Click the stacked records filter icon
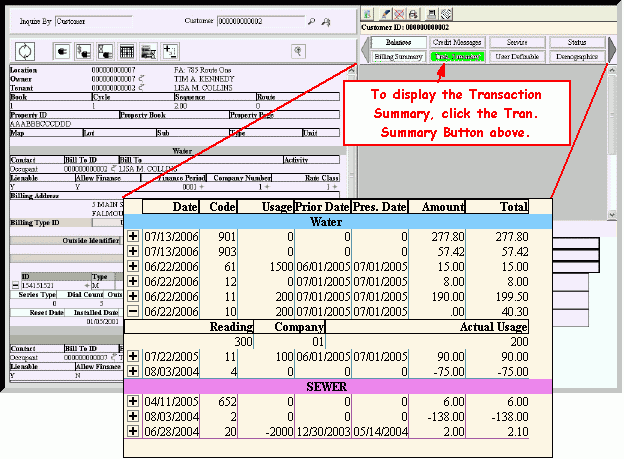Image resolution: width=624 pixels, height=459 pixels. (148, 51)
